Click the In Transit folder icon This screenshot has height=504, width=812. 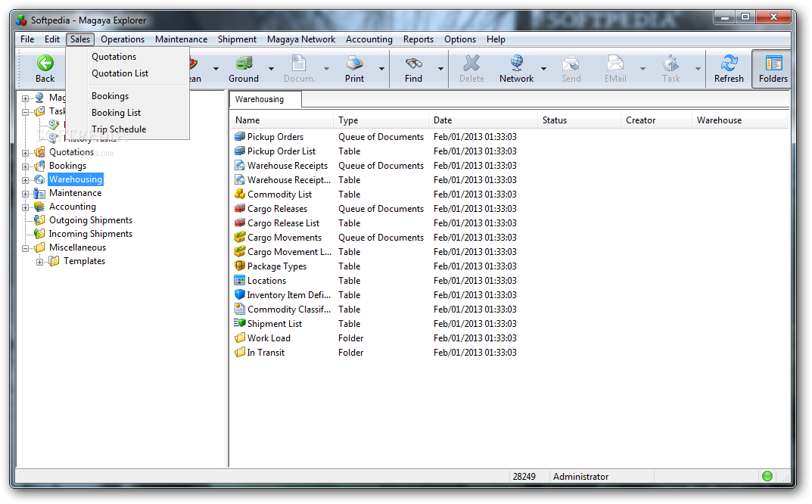pyautogui.click(x=240, y=352)
